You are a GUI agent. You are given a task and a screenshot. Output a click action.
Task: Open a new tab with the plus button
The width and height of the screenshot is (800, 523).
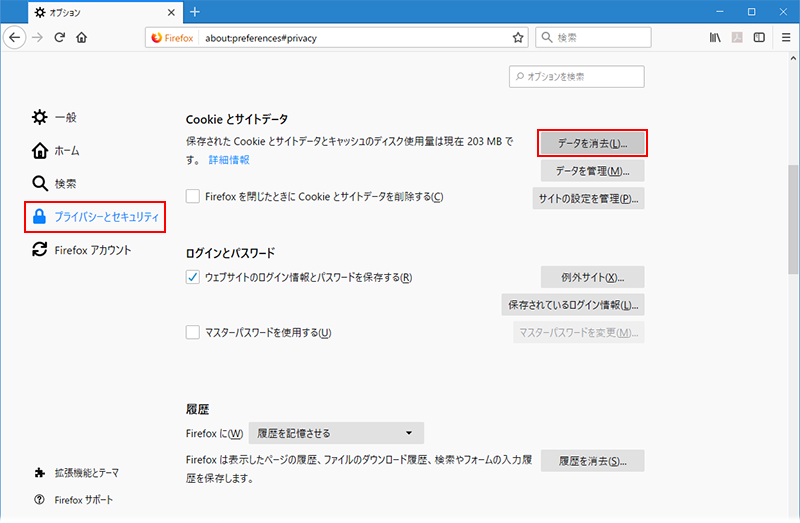194,12
